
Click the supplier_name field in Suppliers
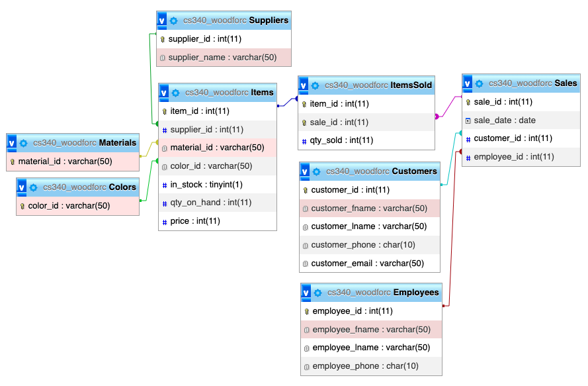pos(224,58)
